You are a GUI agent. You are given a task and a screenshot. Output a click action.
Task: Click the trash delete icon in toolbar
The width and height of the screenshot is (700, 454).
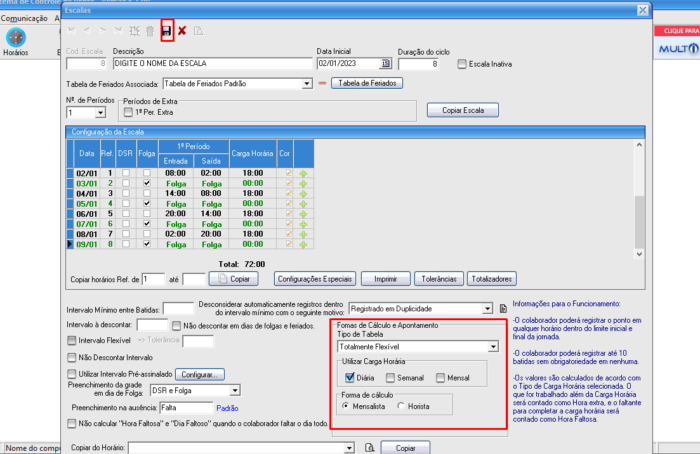click(151, 30)
